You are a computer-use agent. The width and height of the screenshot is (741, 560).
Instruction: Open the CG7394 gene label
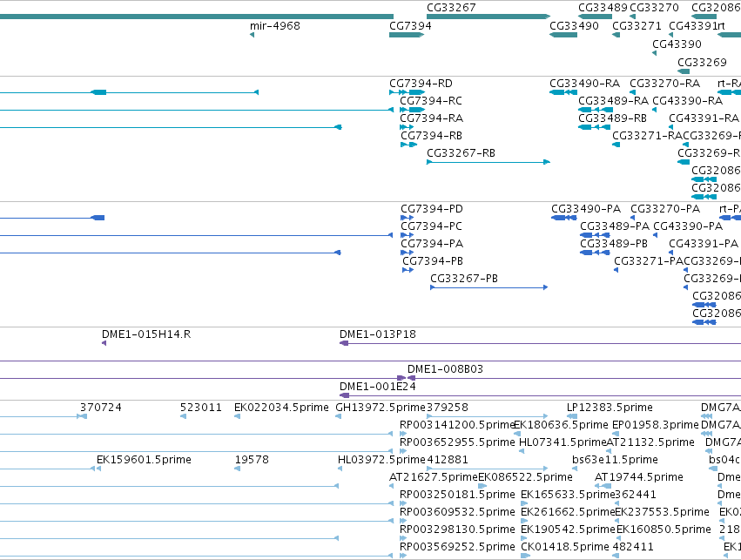[x=410, y=26]
